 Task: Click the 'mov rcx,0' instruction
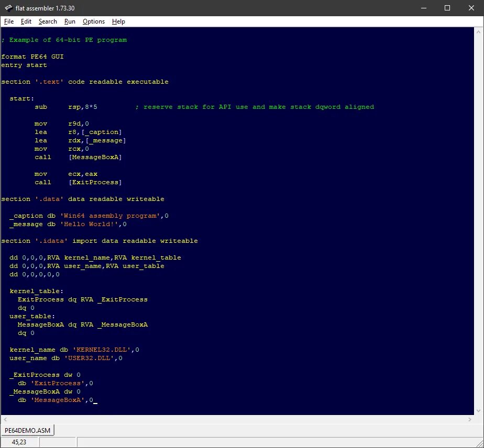(62, 149)
